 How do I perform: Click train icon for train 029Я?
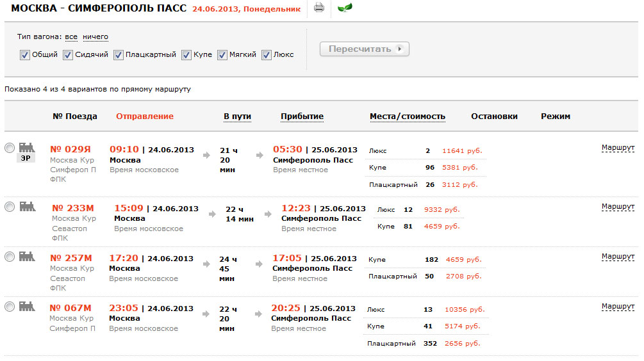pyautogui.click(x=26, y=147)
